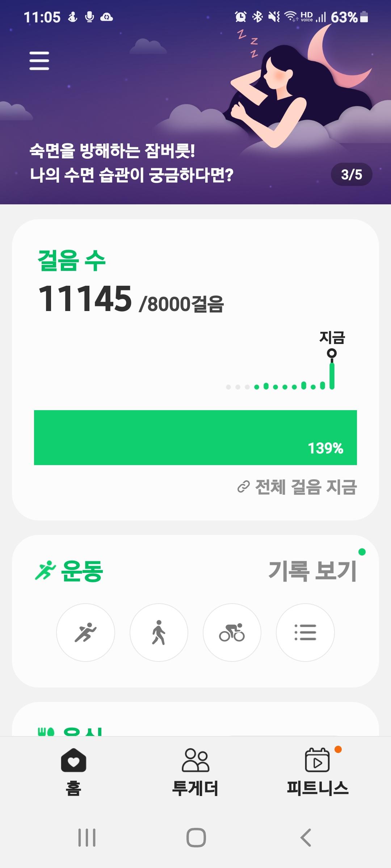
Task: Open the recent apps overview
Action: pos(87,838)
